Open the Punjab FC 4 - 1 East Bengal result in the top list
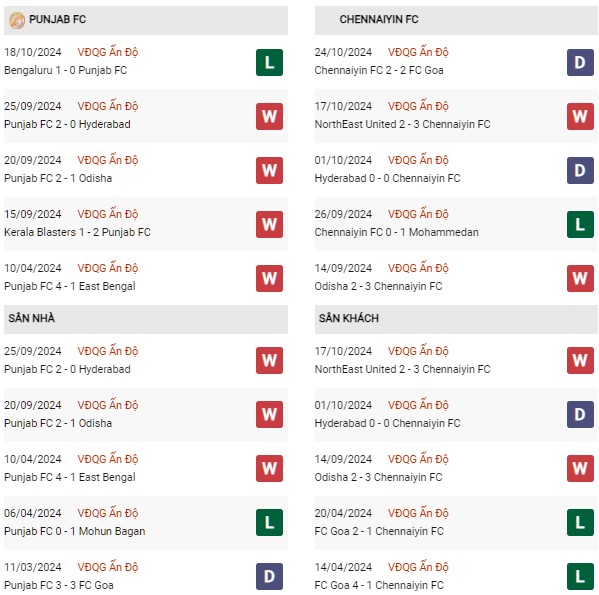Screen dimensions: 599x595 (70, 286)
